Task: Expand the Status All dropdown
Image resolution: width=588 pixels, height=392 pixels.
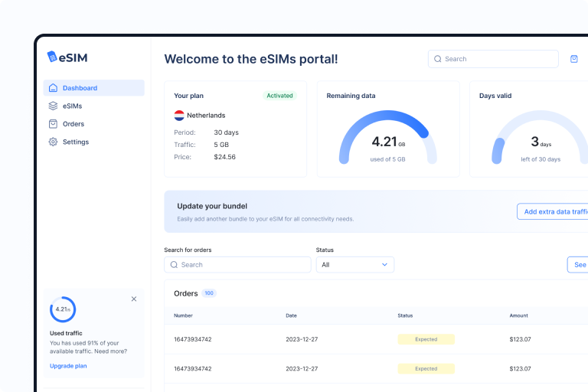Action: coord(355,265)
